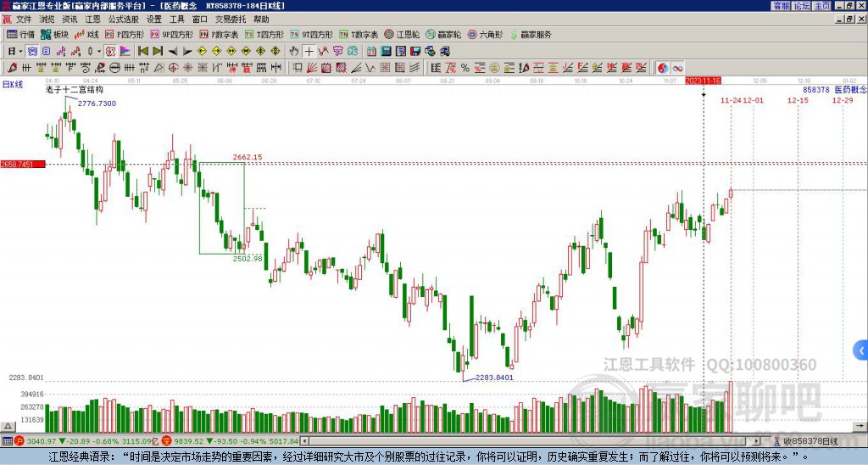The height and width of the screenshot is (465, 868).
Task: Select the percent % retracement tool
Action: [x=465, y=68]
